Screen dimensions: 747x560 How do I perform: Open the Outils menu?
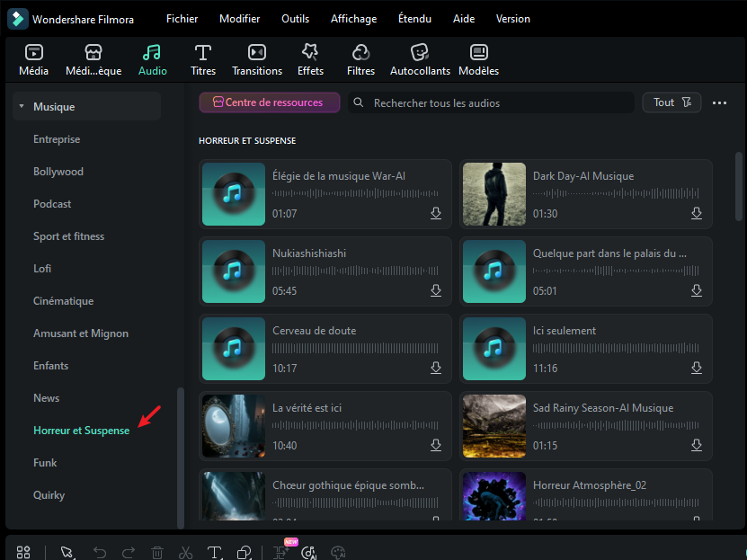click(x=295, y=19)
